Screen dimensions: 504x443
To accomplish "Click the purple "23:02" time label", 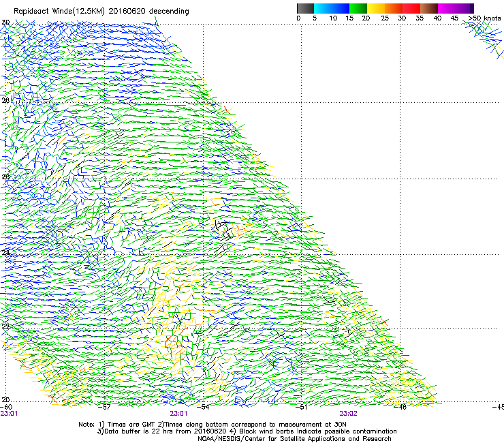I will click(x=348, y=414).
